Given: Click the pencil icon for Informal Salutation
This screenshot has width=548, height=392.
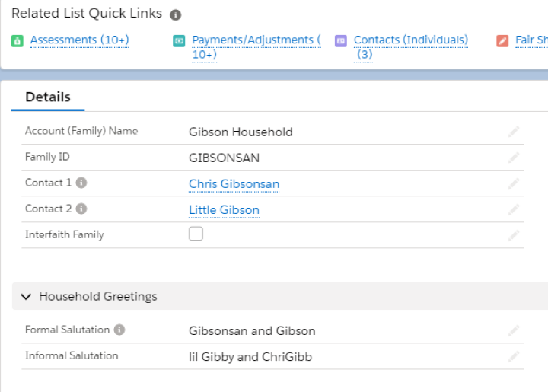Looking at the screenshot, I should pyautogui.click(x=514, y=356).
